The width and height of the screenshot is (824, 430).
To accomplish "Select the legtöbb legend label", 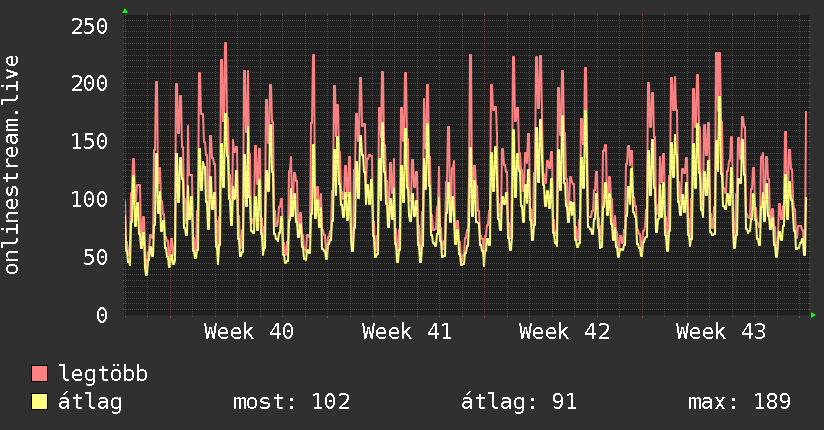I will (x=103, y=374).
